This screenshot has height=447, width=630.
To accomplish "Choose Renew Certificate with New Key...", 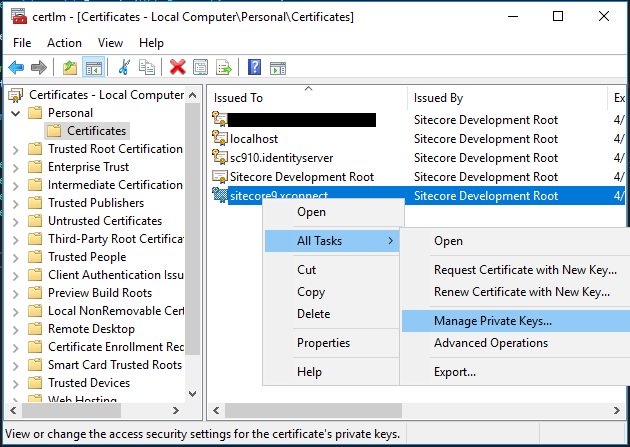I will pyautogui.click(x=516, y=292).
